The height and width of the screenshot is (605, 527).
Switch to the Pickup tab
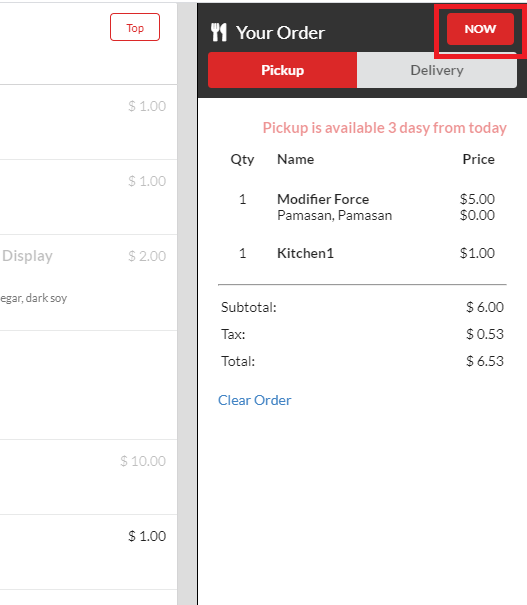pos(282,70)
